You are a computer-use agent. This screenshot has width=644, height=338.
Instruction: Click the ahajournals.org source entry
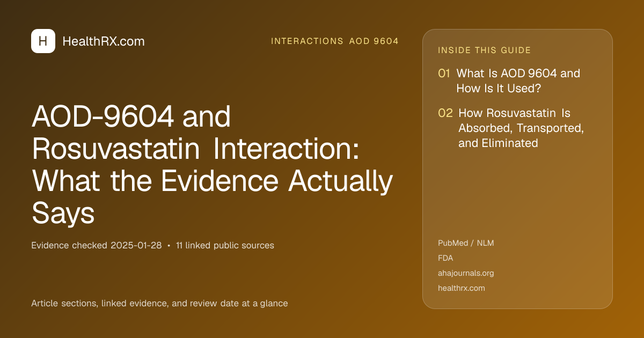coord(466,273)
